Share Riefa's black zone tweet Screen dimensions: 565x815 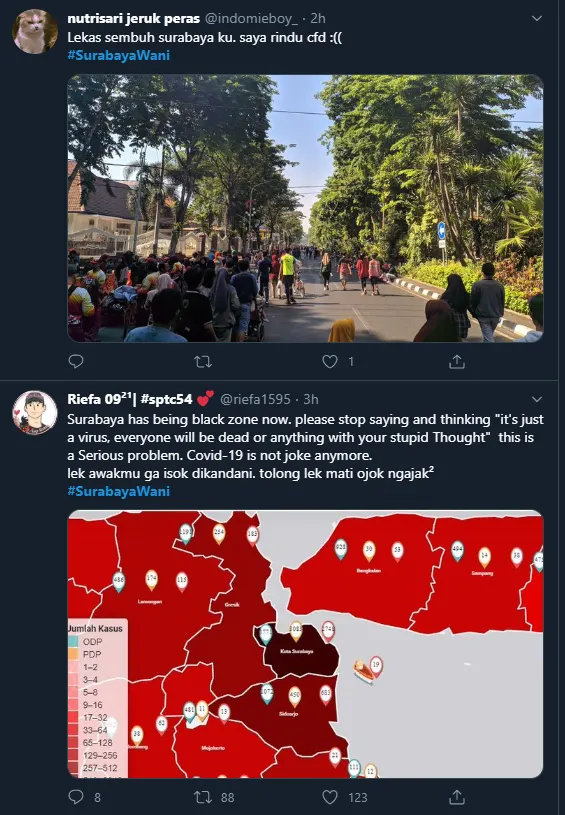point(457,797)
